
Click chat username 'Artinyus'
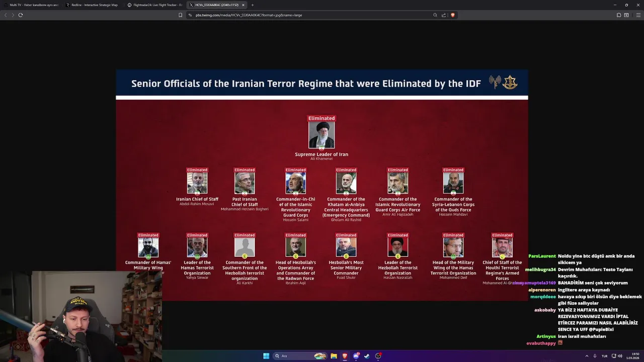pyautogui.click(x=546, y=337)
